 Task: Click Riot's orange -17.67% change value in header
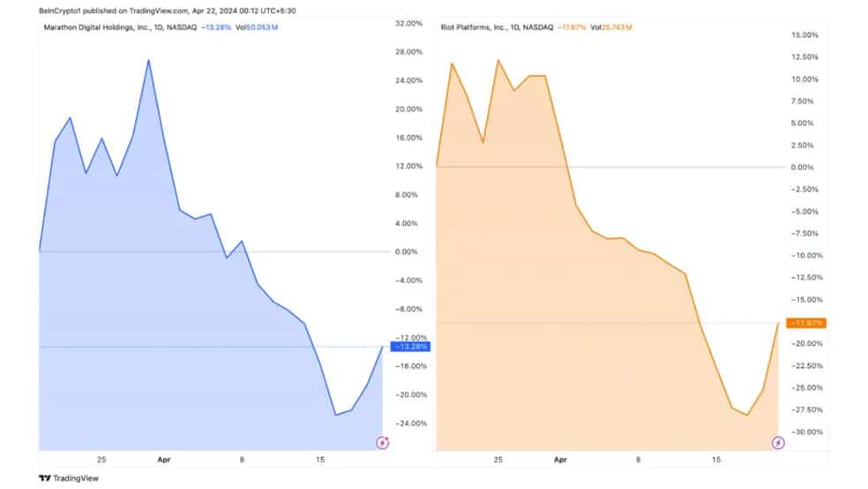click(x=572, y=27)
